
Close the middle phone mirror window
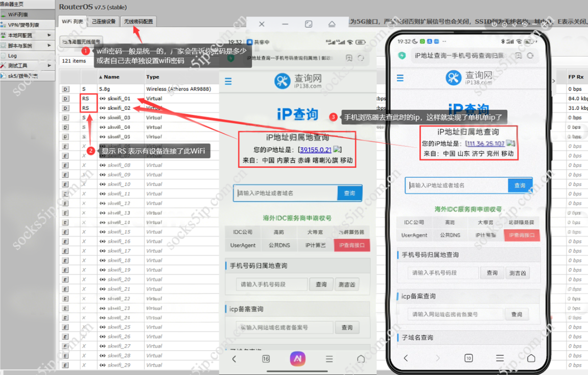tap(262, 24)
